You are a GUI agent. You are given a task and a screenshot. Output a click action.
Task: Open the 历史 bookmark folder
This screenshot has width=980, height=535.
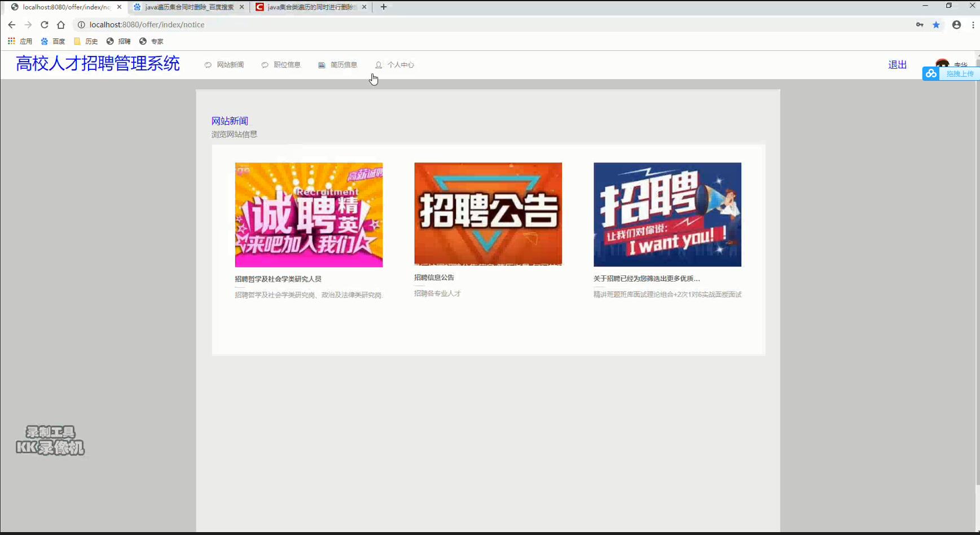click(86, 41)
